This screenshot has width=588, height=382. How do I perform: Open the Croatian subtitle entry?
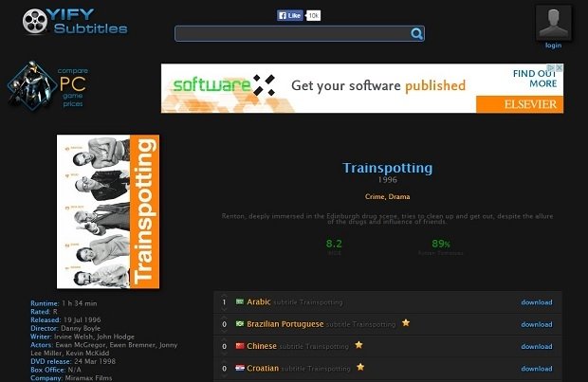pyautogui.click(x=299, y=368)
